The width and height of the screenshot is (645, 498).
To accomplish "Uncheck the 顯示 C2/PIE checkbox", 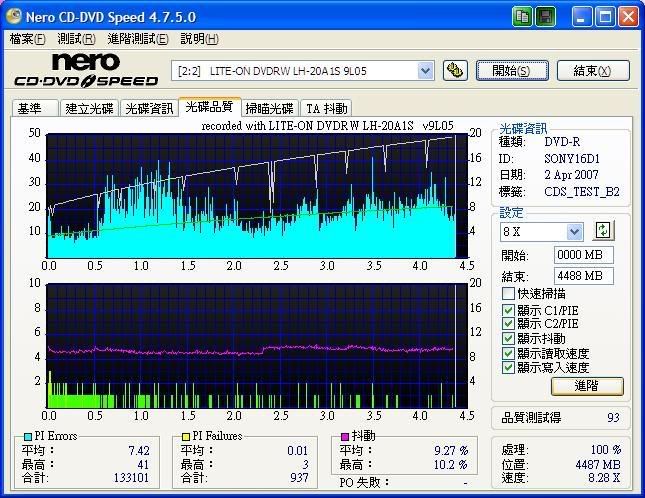I will (508, 324).
